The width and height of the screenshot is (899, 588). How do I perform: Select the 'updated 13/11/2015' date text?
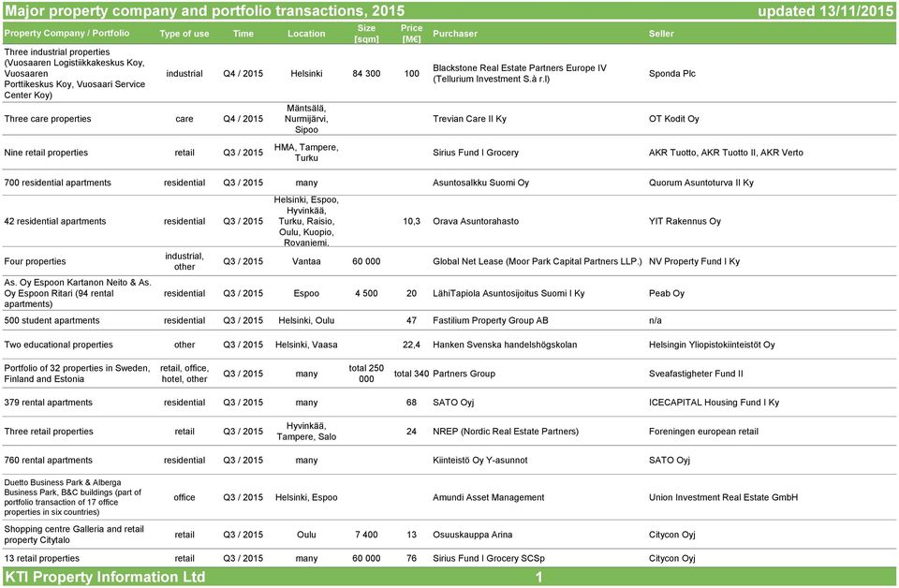825,11
